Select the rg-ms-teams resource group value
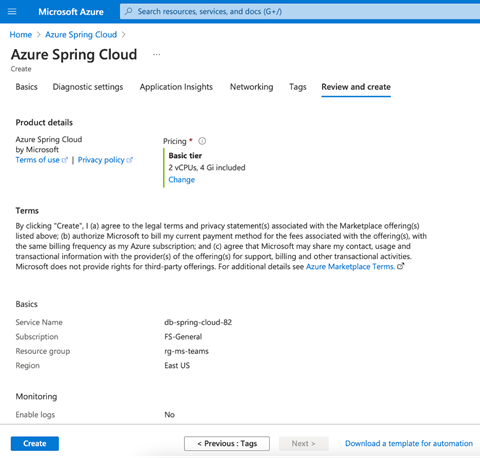 (x=186, y=351)
